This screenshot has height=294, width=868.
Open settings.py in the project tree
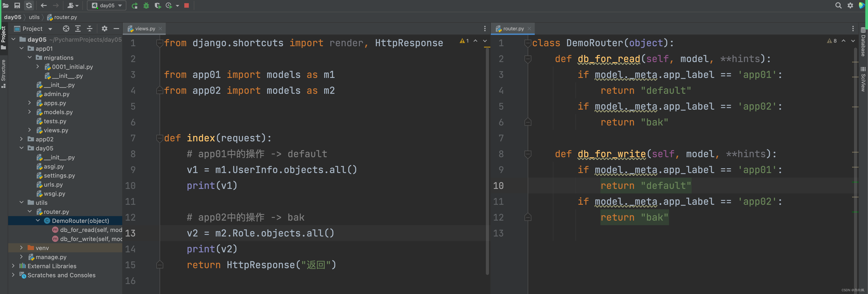[x=59, y=175]
